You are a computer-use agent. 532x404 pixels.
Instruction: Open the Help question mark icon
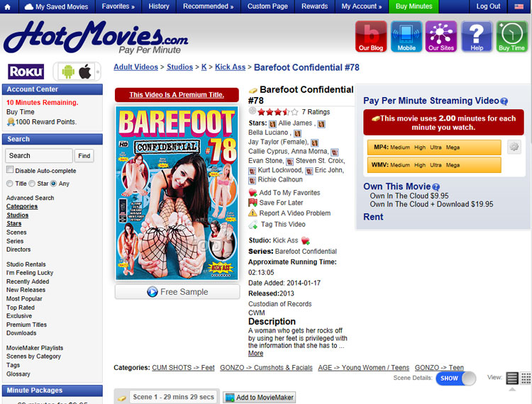pyautogui.click(x=477, y=36)
